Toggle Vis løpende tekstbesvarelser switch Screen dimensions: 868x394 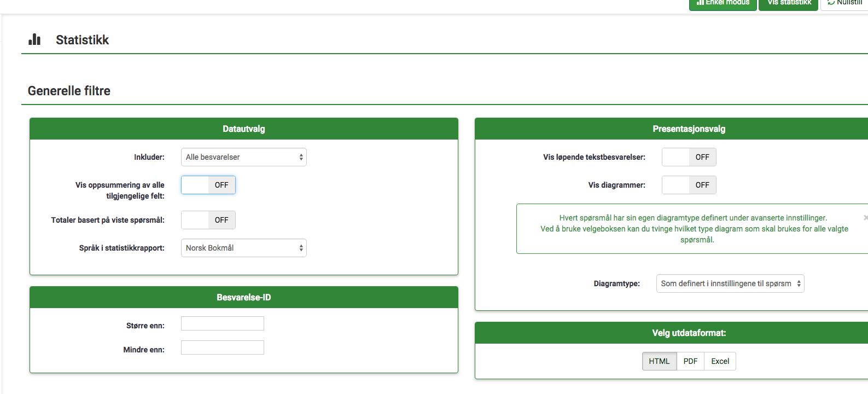pos(689,157)
